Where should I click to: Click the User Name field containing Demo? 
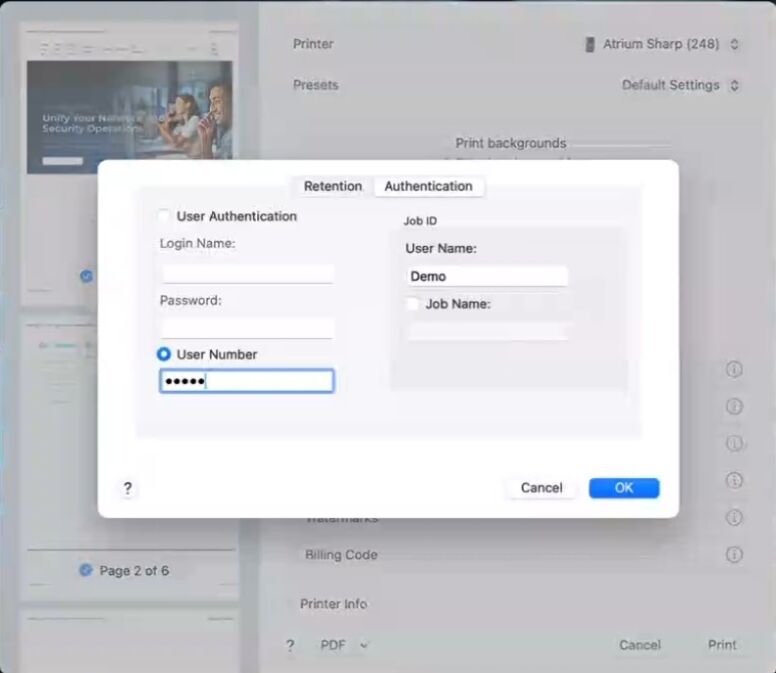486,276
